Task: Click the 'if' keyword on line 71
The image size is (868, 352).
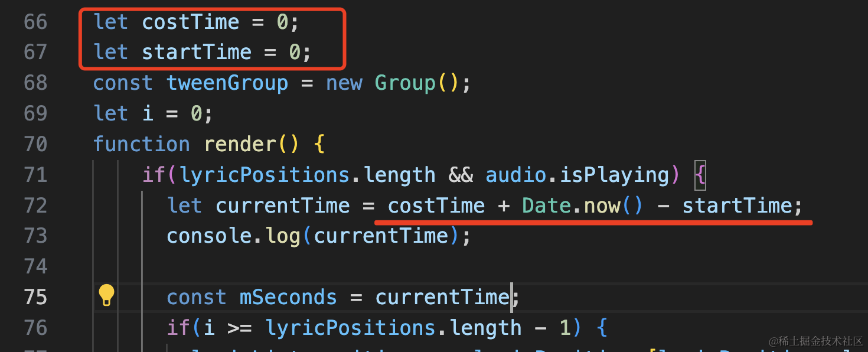Action: 154,175
